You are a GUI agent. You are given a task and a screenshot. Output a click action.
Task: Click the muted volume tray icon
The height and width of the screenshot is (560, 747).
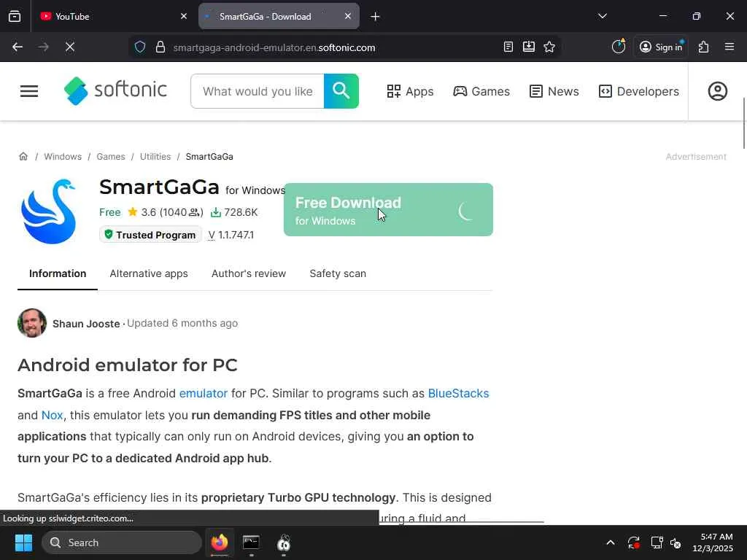676,542
